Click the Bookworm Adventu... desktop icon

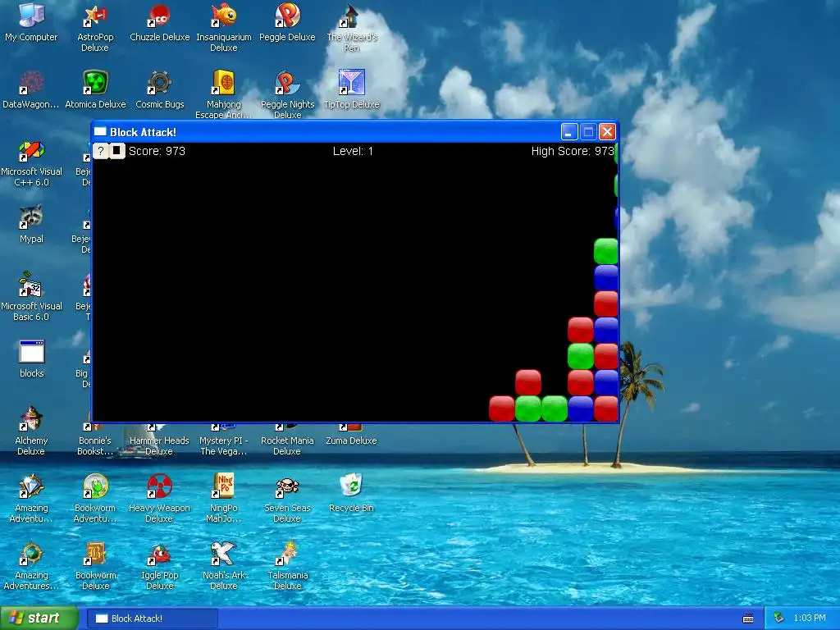pyautogui.click(x=95, y=498)
